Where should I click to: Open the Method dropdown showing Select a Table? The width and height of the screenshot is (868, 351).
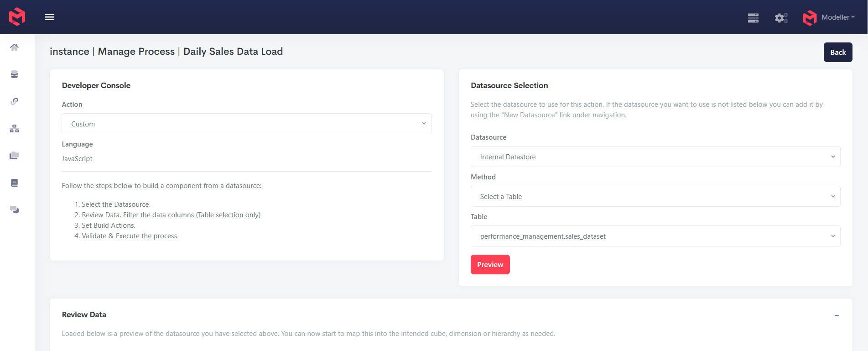point(655,196)
